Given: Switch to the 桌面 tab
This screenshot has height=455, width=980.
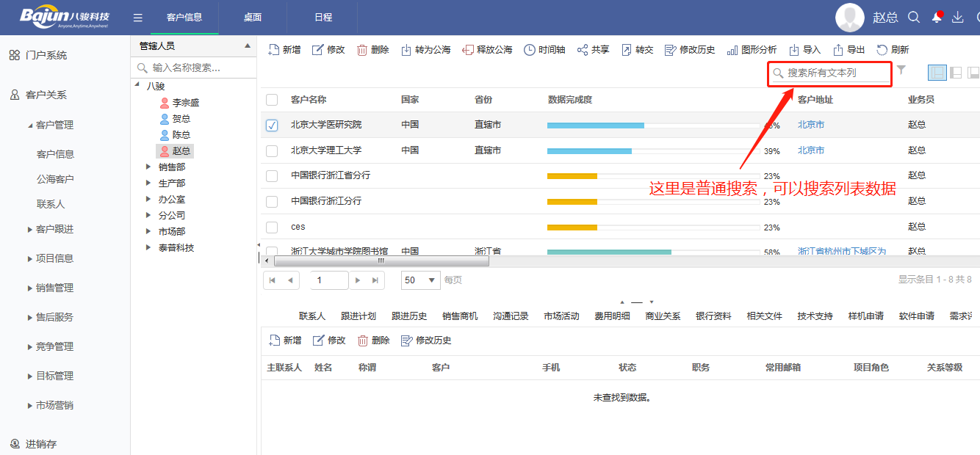Looking at the screenshot, I should (253, 18).
